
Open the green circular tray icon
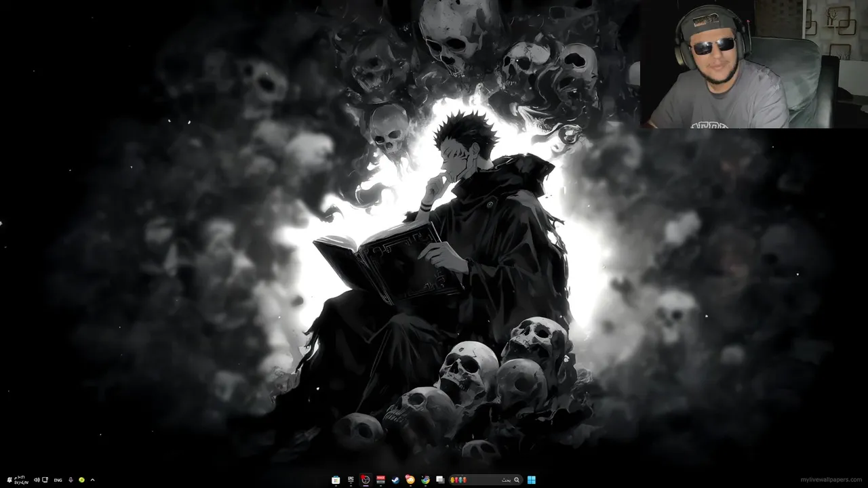pos(81,480)
